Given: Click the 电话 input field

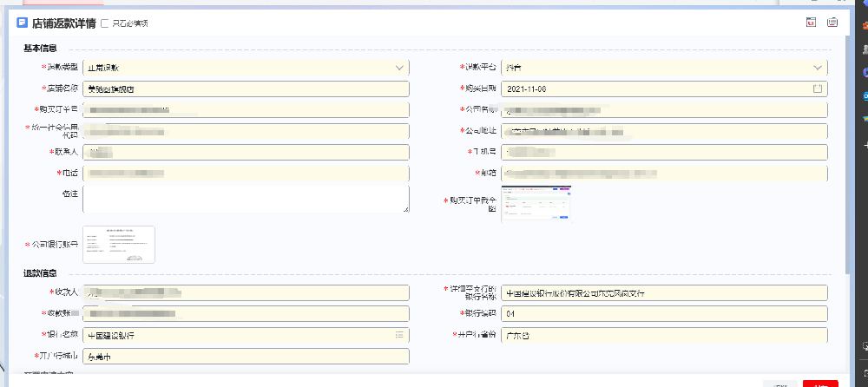Looking at the screenshot, I should 246,174.
